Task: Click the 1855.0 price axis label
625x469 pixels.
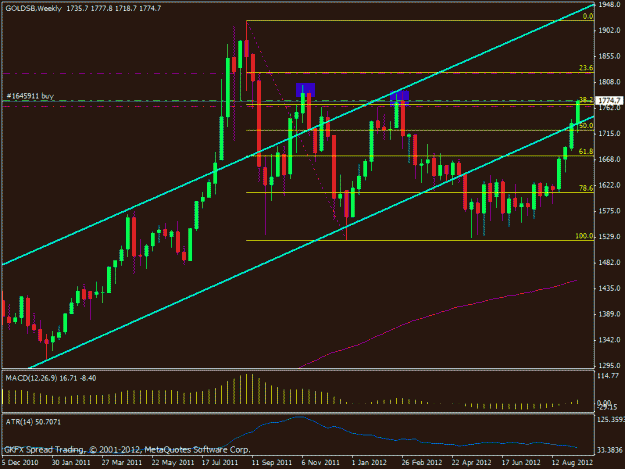Action: point(610,56)
